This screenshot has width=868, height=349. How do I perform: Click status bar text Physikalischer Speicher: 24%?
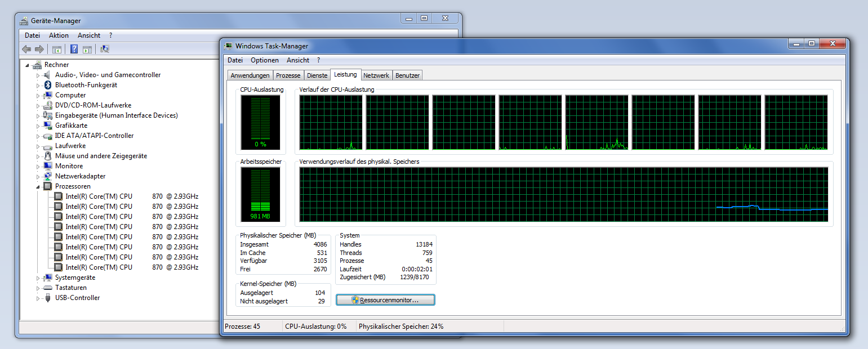coord(401,326)
